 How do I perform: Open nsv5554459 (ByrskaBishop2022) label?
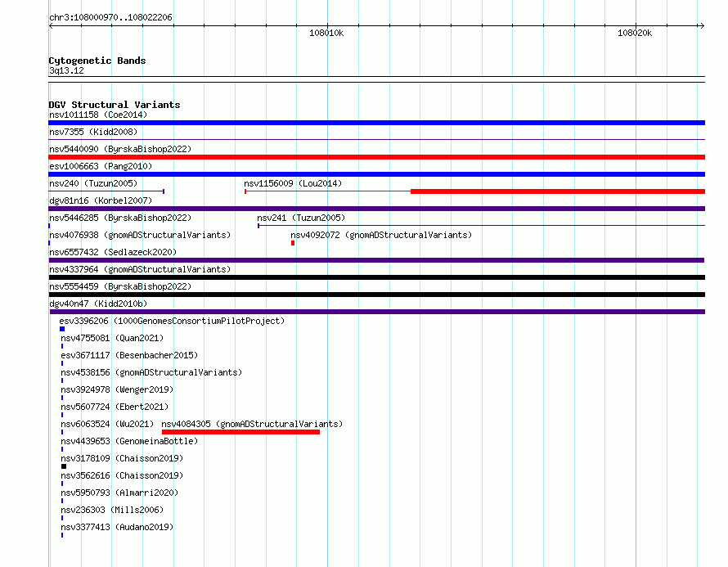click(x=120, y=286)
